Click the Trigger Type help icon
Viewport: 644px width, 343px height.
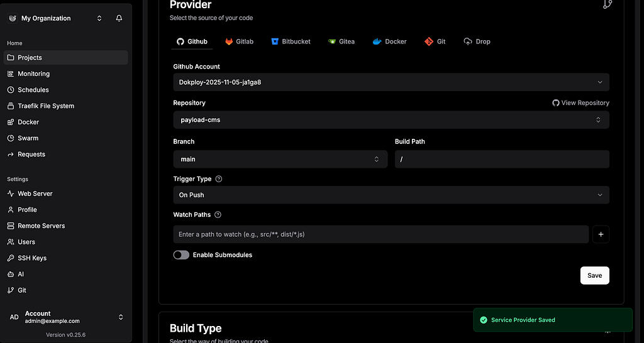[218, 179]
